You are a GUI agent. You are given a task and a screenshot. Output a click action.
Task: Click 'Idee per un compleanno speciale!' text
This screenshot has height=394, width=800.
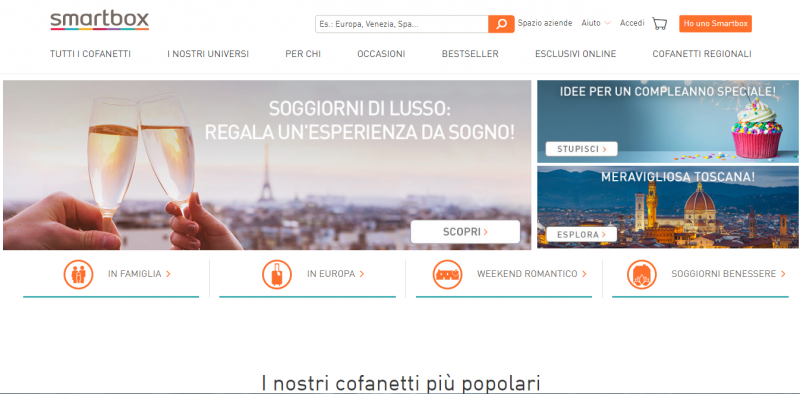(668, 92)
